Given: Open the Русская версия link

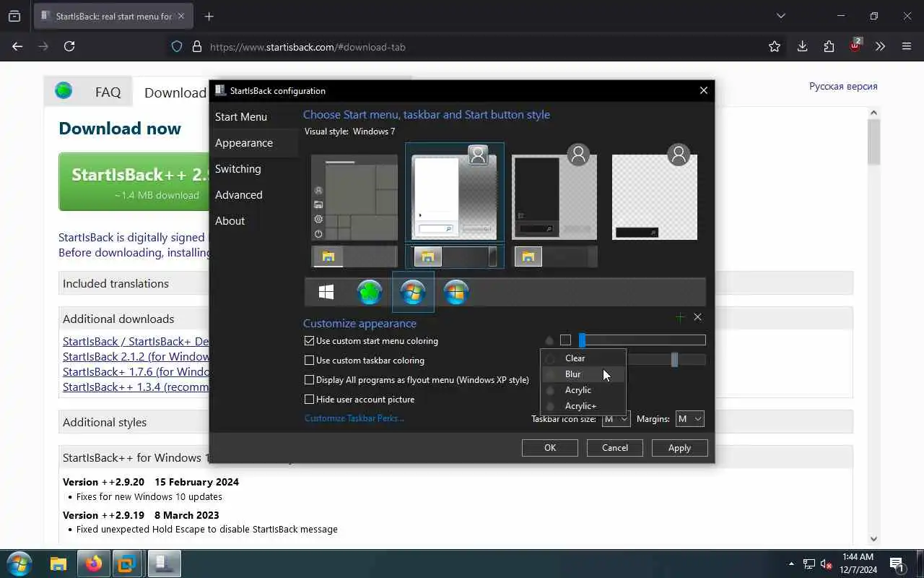Looking at the screenshot, I should point(843,86).
